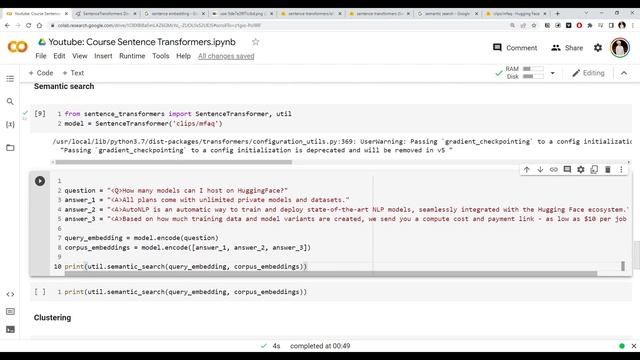The image size is (640, 360).
Task: Open the table of contents sidebar
Action: 10,78
